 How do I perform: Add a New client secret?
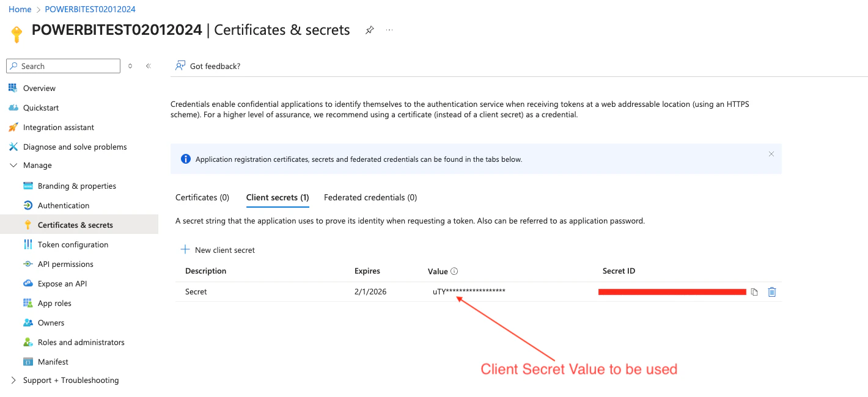click(x=218, y=250)
